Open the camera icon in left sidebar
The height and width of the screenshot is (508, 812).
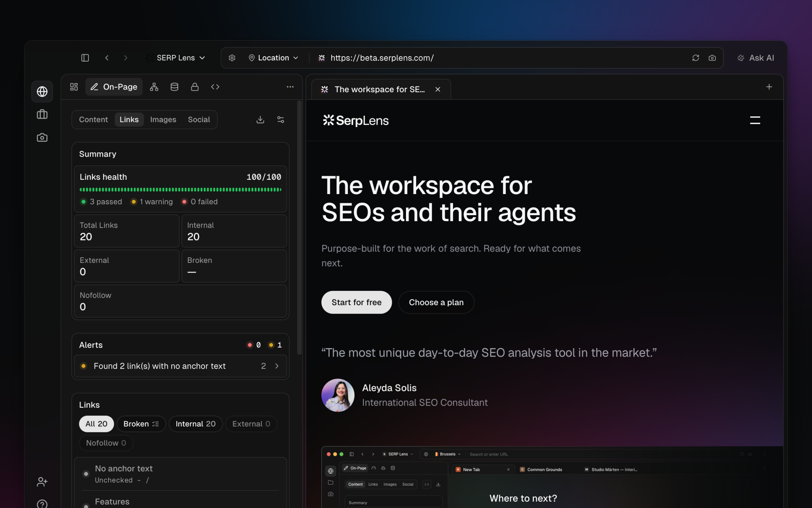(x=42, y=137)
